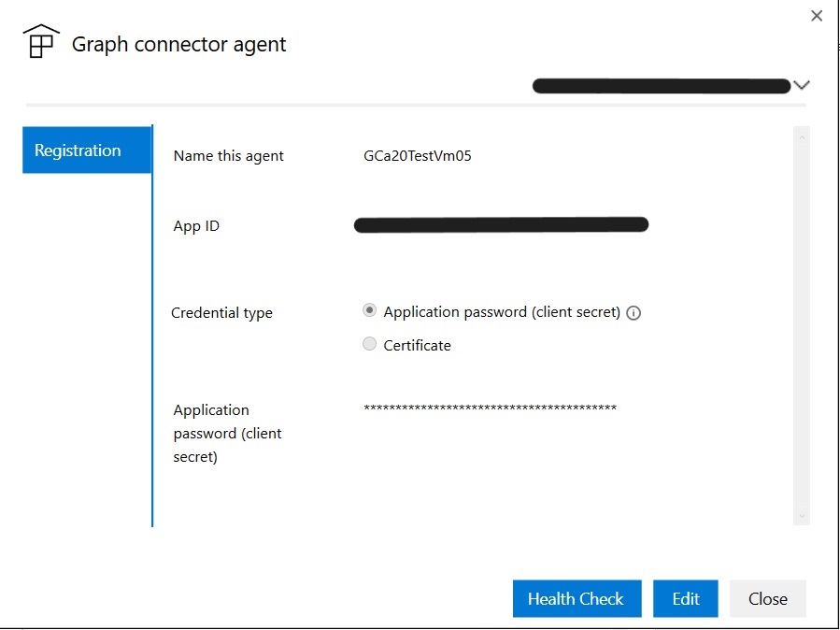Open the client secret info tooltip icon

coord(634,312)
